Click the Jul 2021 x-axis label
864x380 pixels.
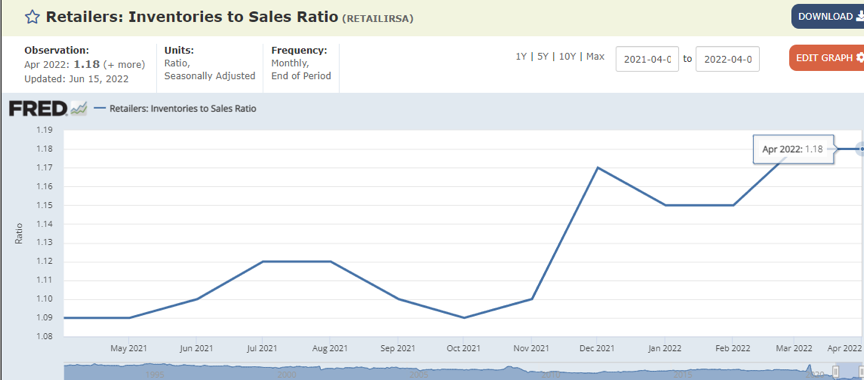[261, 348]
